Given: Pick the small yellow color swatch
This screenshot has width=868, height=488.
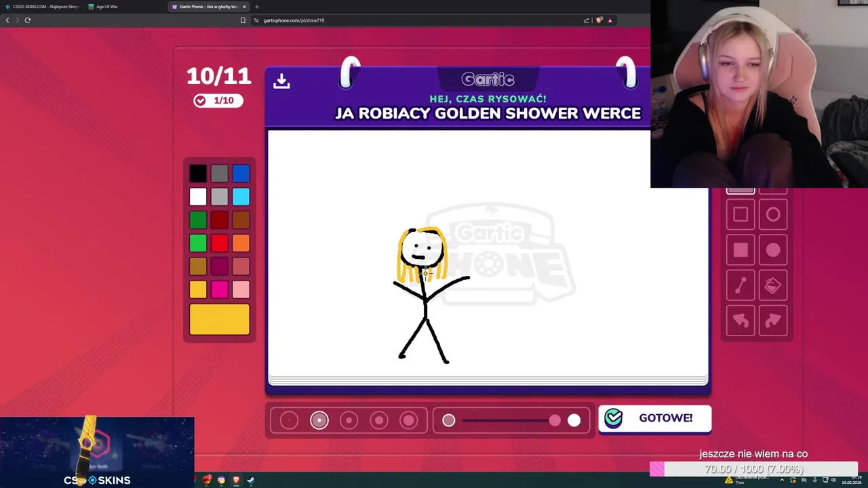Looking at the screenshot, I should (198, 289).
